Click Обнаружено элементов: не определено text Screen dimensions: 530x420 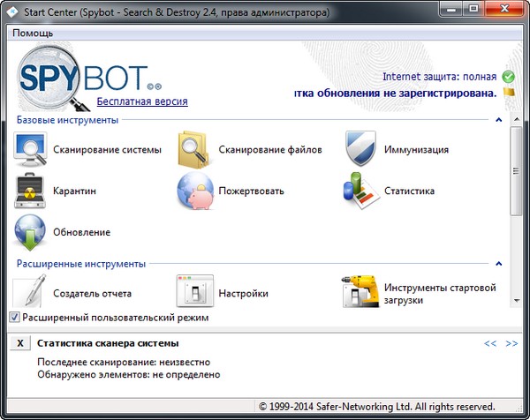pyautogui.click(x=129, y=375)
